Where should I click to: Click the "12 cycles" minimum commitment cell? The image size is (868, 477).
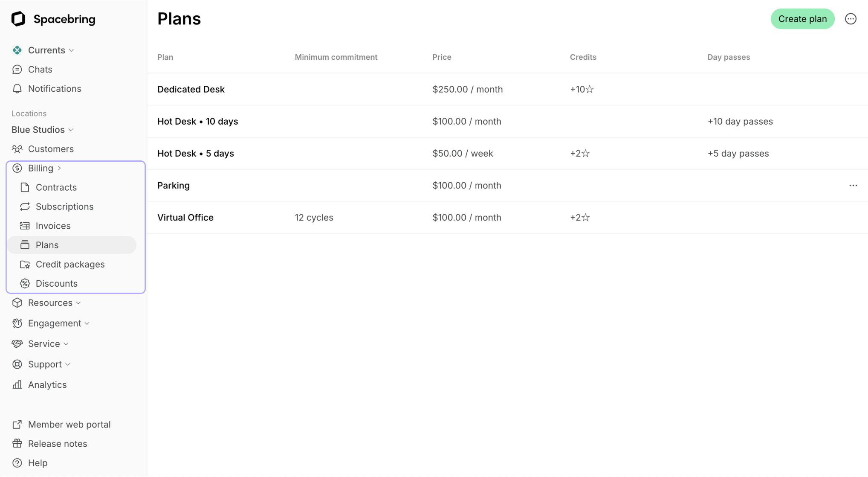pyautogui.click(x=314, y=217)
